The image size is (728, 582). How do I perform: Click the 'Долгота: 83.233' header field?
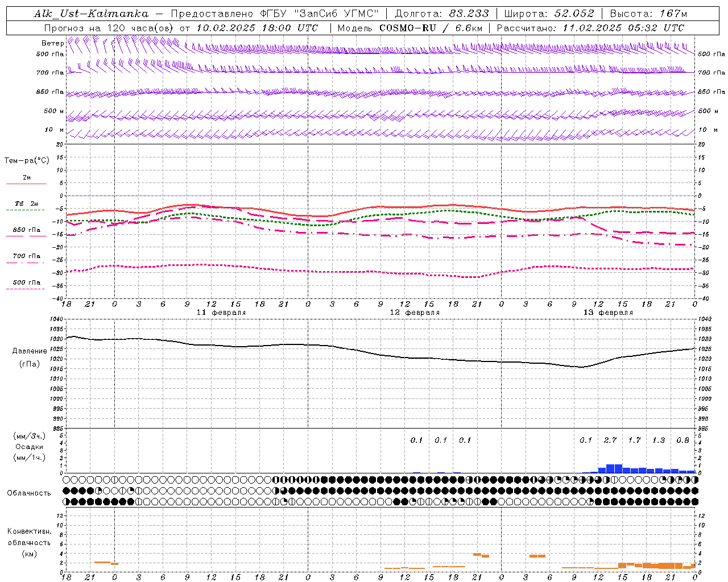(x=441, y=14)
